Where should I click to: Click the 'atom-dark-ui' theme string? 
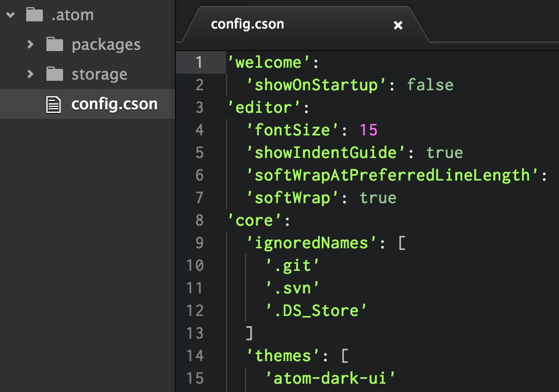pyautogui.click(x=331, y=378)
